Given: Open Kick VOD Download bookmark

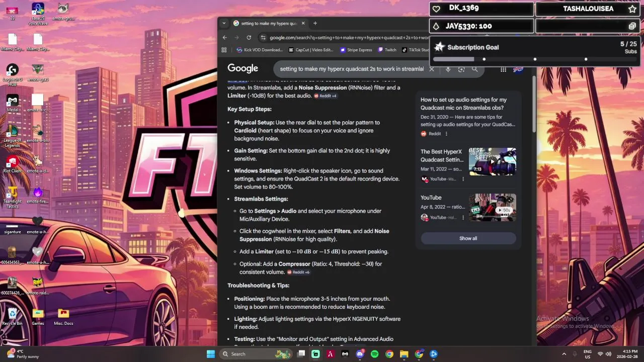Looking at the screenshot, I should coord(260,50).
